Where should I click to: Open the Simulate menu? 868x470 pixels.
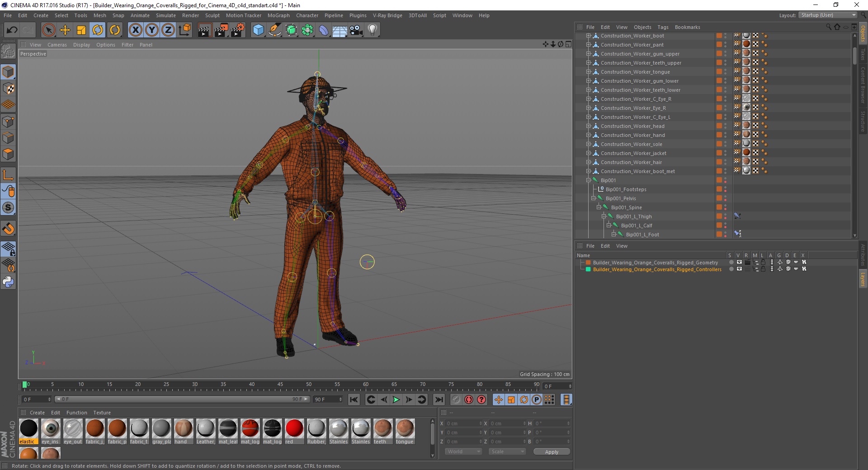click(x=166, y=15)
